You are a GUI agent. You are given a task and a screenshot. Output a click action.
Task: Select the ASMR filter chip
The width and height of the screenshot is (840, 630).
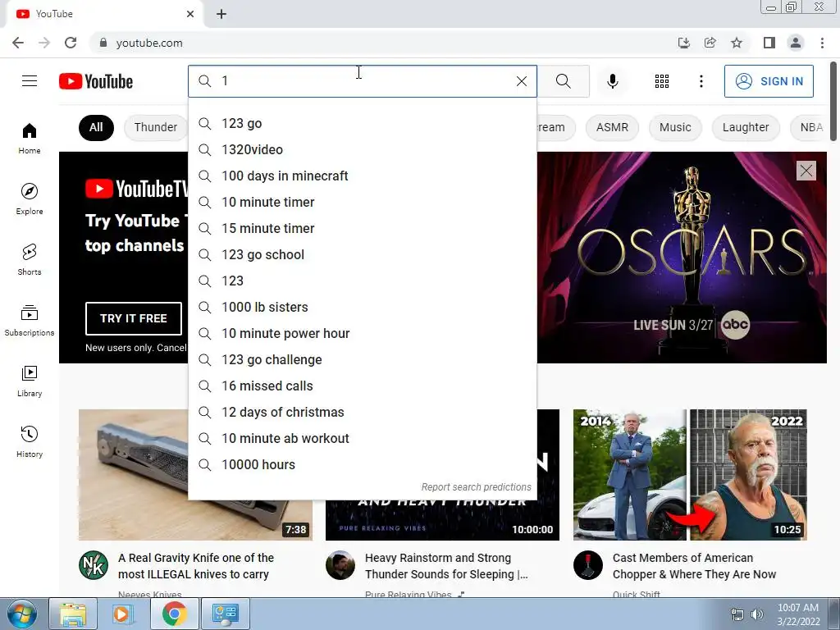612,127
